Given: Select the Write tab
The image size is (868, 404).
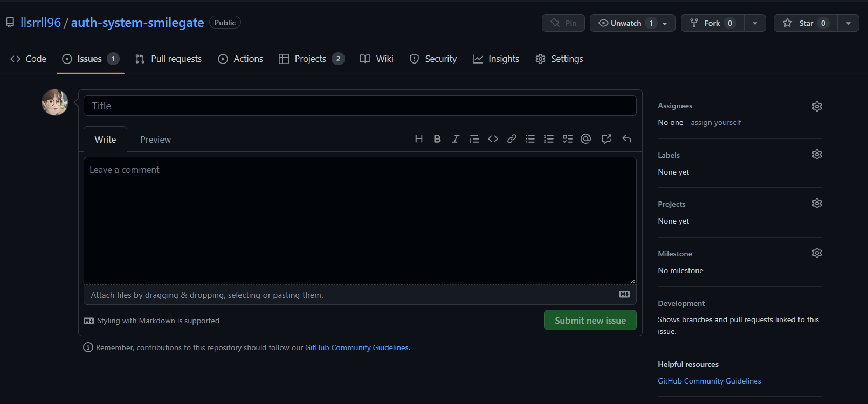Looking at the screenshot, I should point(106,140).
